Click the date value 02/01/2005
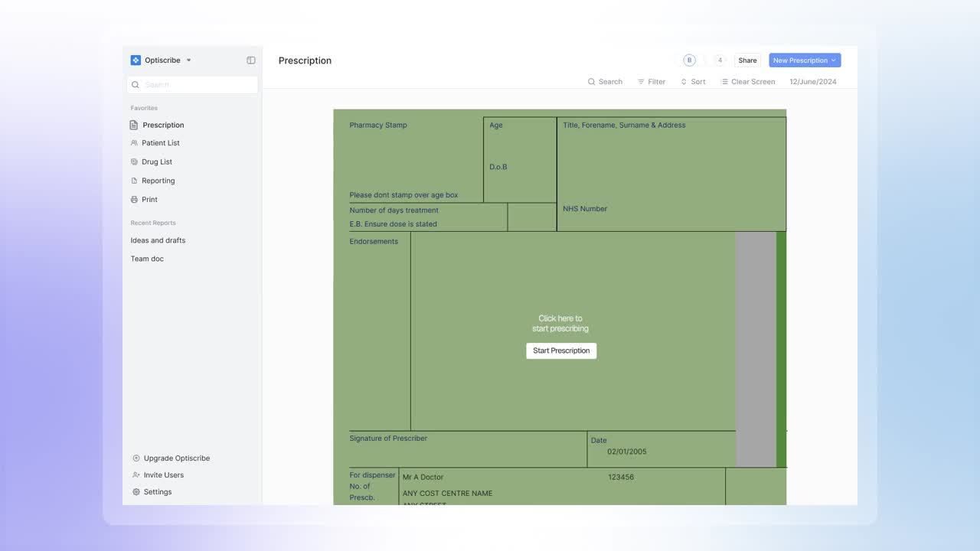Image resolution: width=980 pixels, height=551 pixels. coord(627,452)
